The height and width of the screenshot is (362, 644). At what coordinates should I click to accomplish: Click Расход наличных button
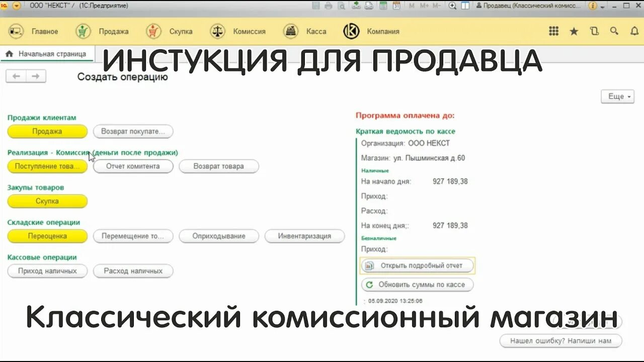pyautogui.click(x=133, y=271)
